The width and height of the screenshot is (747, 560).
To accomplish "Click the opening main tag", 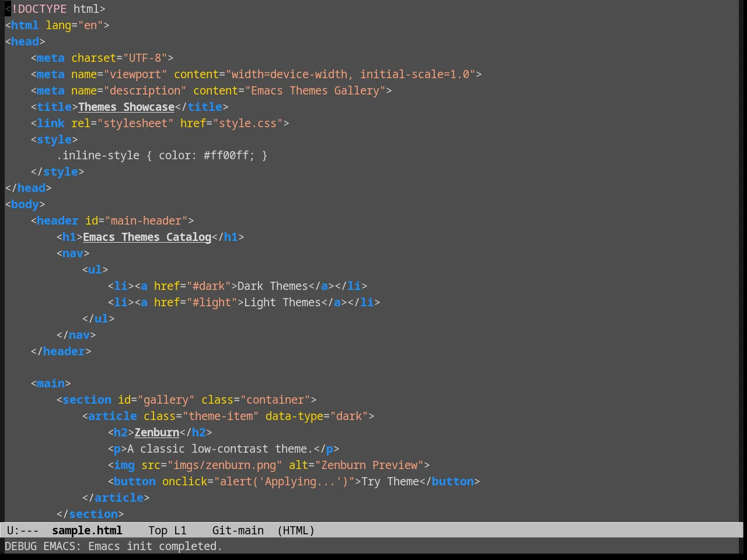I will click(x=51, y=383).
